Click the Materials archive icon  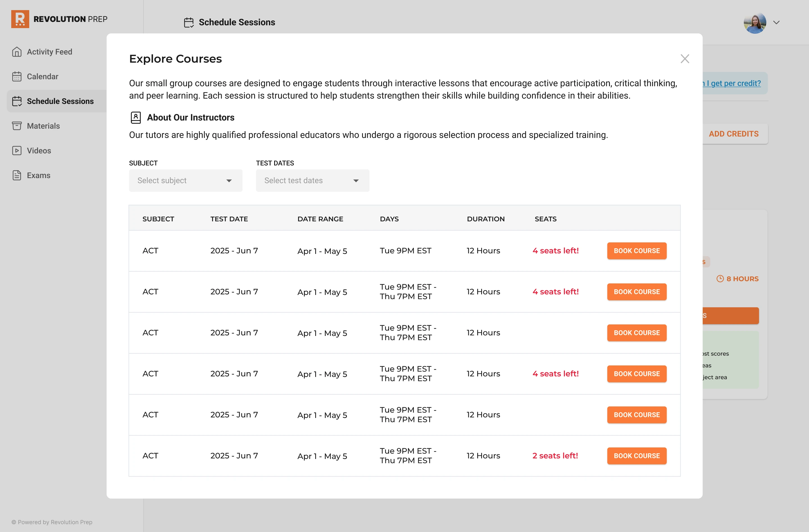point(17,126)
